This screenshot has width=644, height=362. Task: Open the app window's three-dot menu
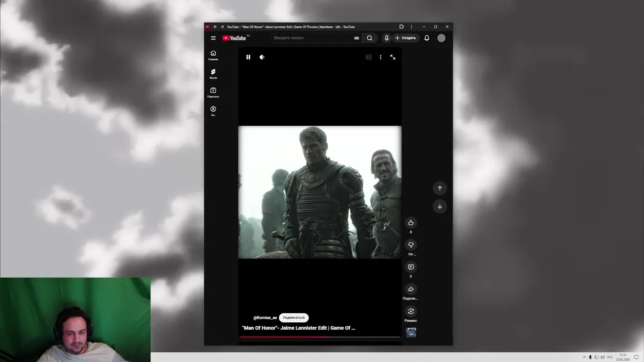pos(412,27)
